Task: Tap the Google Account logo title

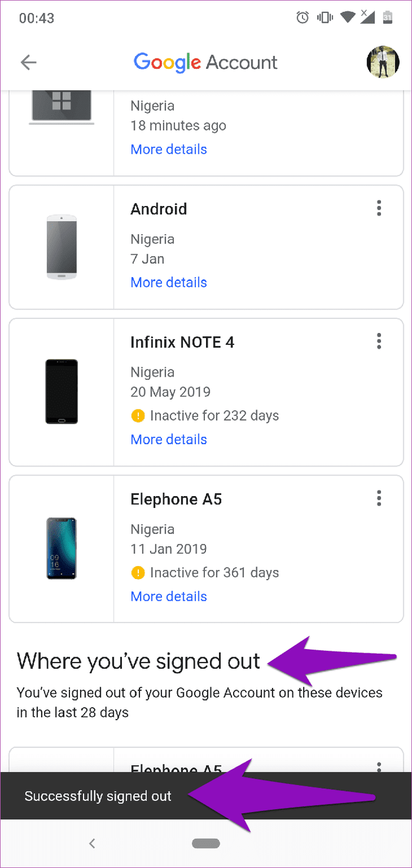Action: (205, 63)
